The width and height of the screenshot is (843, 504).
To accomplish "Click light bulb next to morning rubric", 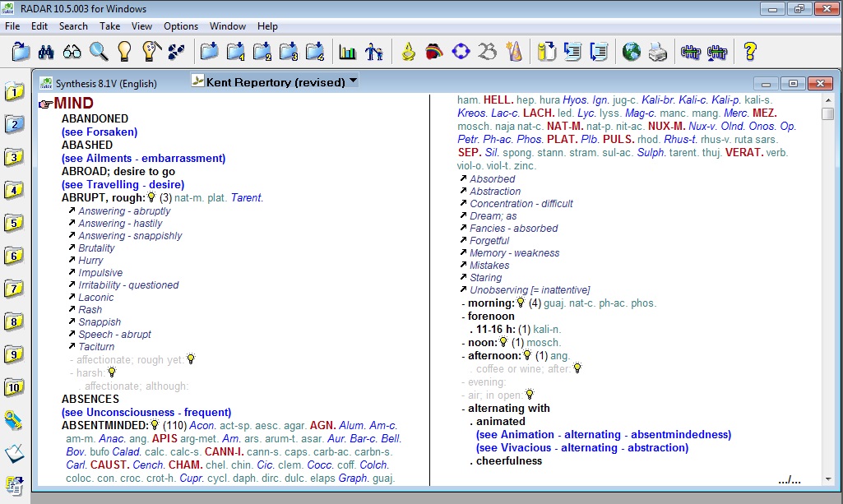I will 521,303.
